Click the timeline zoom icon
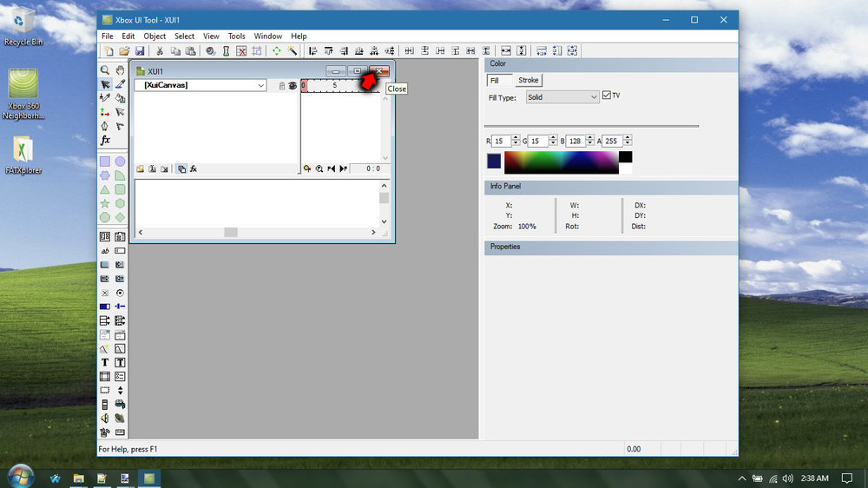Screen dimensions: 868x488 (x=319, y=168)
